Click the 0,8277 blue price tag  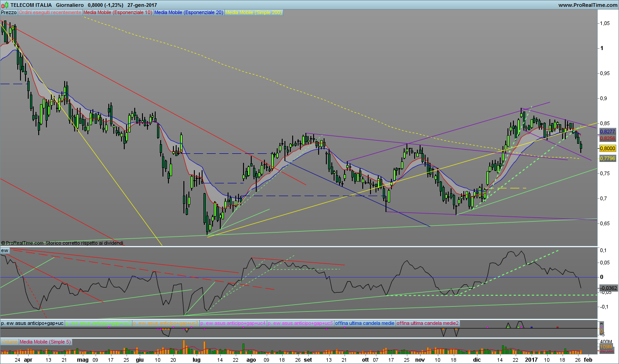[607, 131]
